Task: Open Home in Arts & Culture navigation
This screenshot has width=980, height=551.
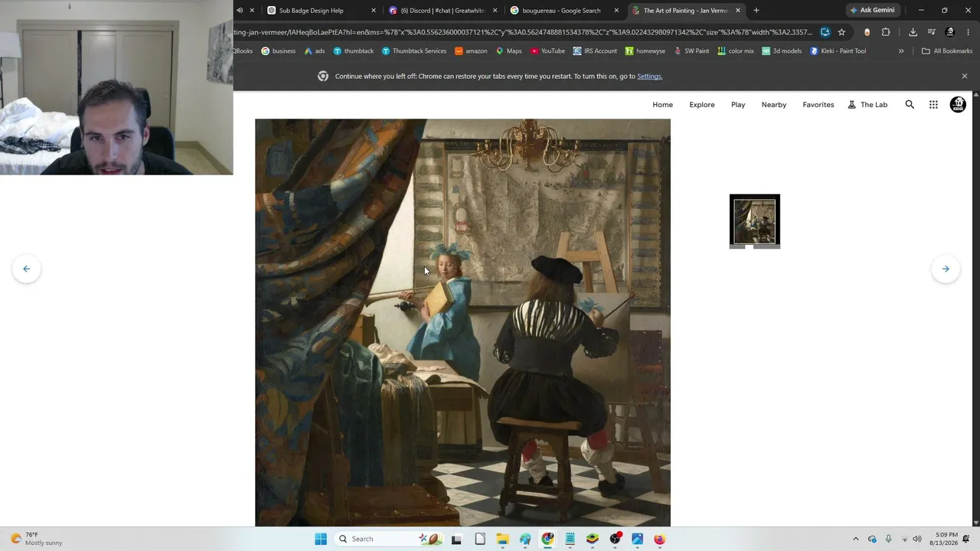Action: coord(663,105)
